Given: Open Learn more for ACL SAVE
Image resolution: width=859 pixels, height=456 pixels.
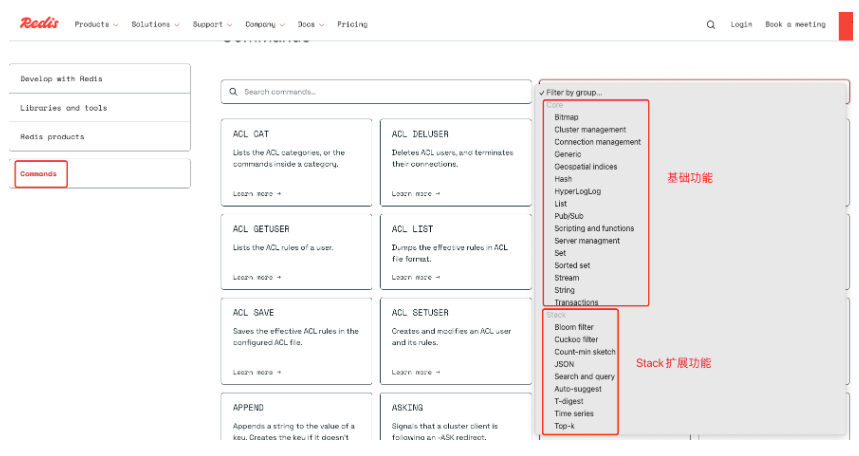Looking at the screenshot, I should point(256,372).
